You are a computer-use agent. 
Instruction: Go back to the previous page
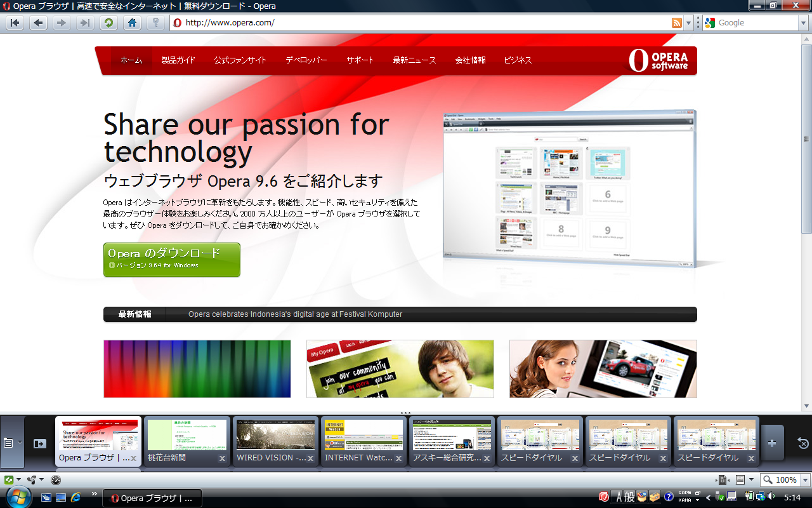[38, 23]
